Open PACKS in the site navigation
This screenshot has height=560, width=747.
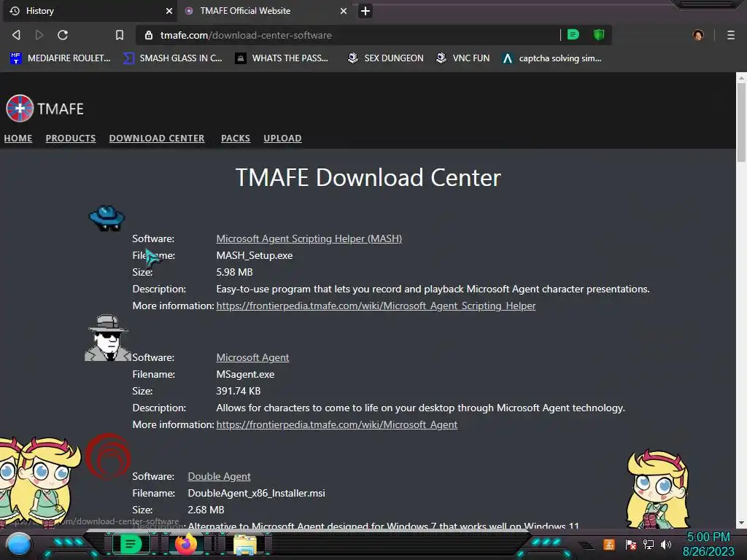coord(236,138)
